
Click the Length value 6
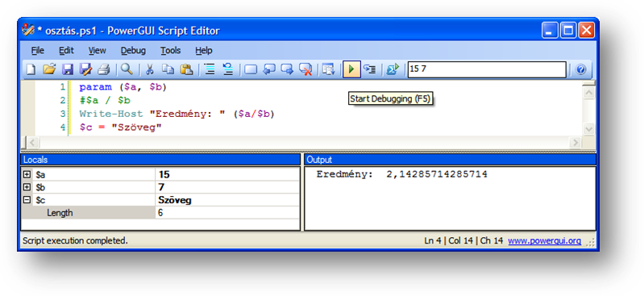click(160, 214)
